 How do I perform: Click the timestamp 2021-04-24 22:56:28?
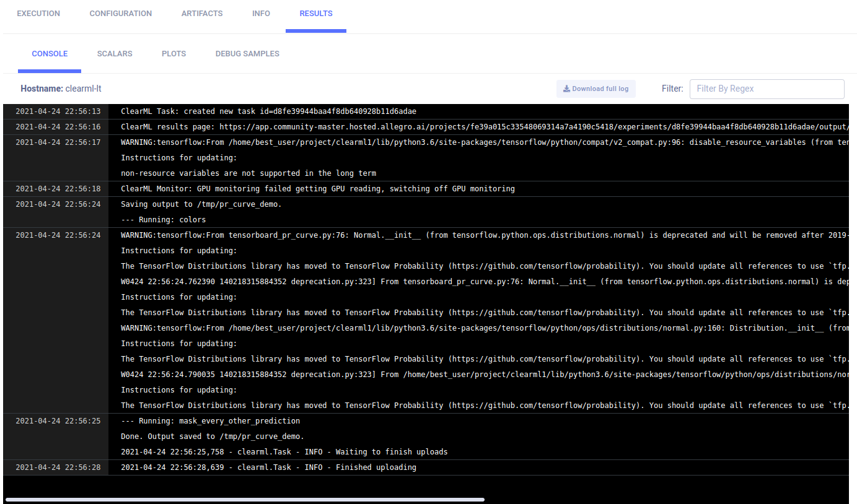(58, 467)
